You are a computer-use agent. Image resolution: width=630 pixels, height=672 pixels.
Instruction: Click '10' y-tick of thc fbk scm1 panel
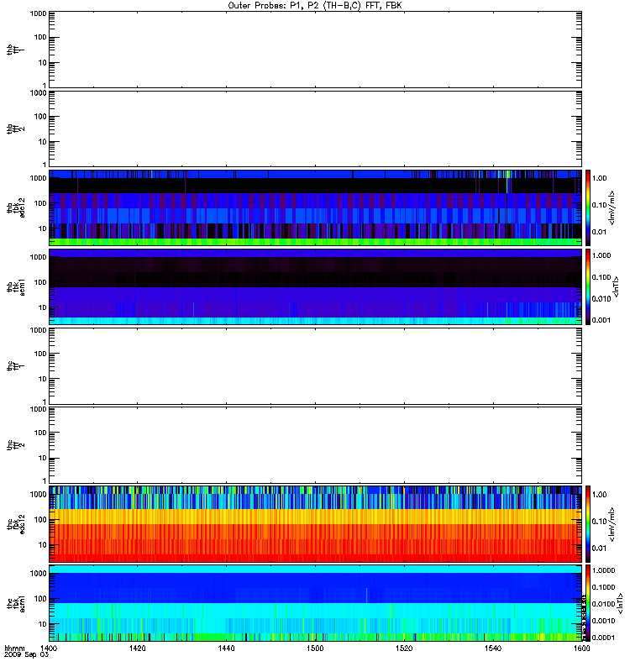coord(43,624)
